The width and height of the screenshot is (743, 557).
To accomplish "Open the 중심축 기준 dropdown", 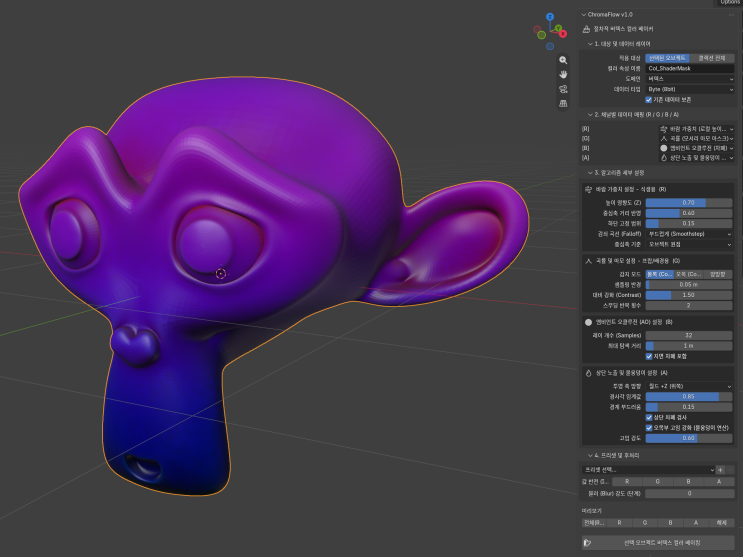I will tap(689, 244).
